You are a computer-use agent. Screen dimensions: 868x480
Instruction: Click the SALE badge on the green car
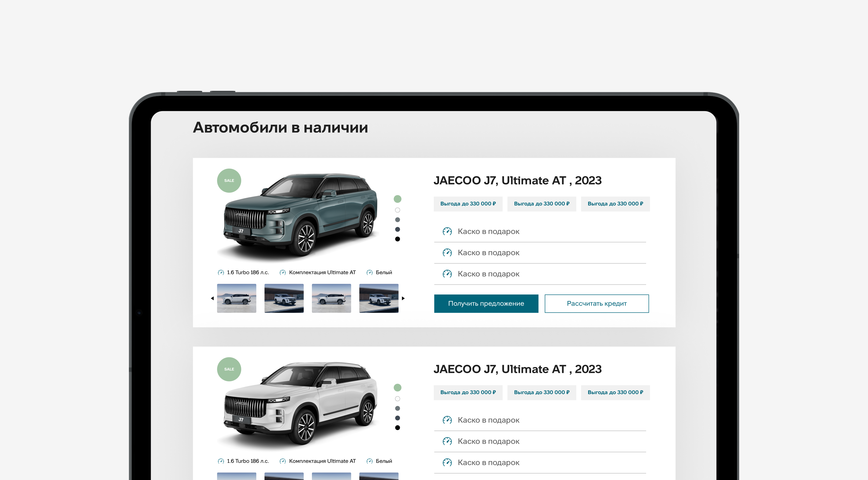pyautogui.click(x=229, y=181)
